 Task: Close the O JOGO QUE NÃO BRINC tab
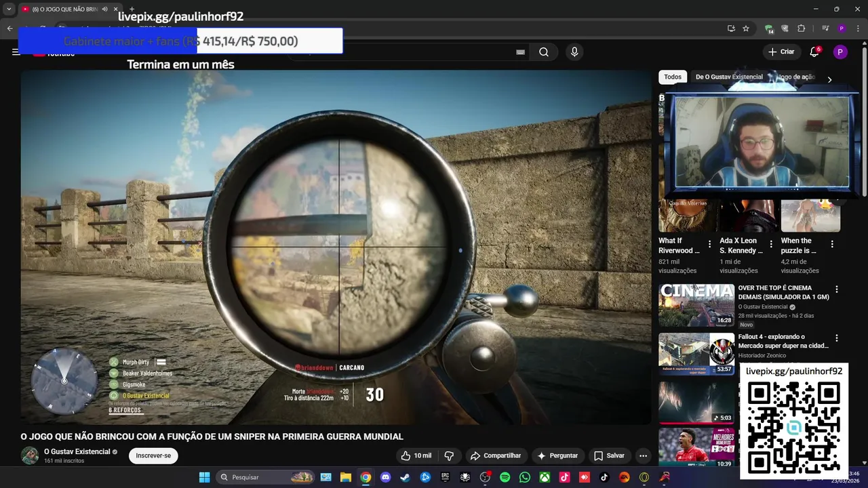[x=115, y=9]
